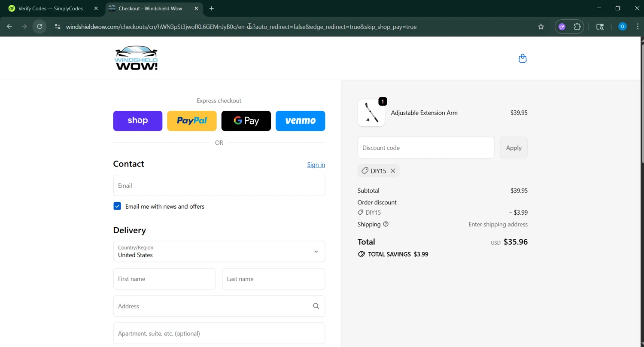The image size is (644, 347).
Task: Click the TOTAL SAVINGS $3.99 text
Action: click(398, 254)
